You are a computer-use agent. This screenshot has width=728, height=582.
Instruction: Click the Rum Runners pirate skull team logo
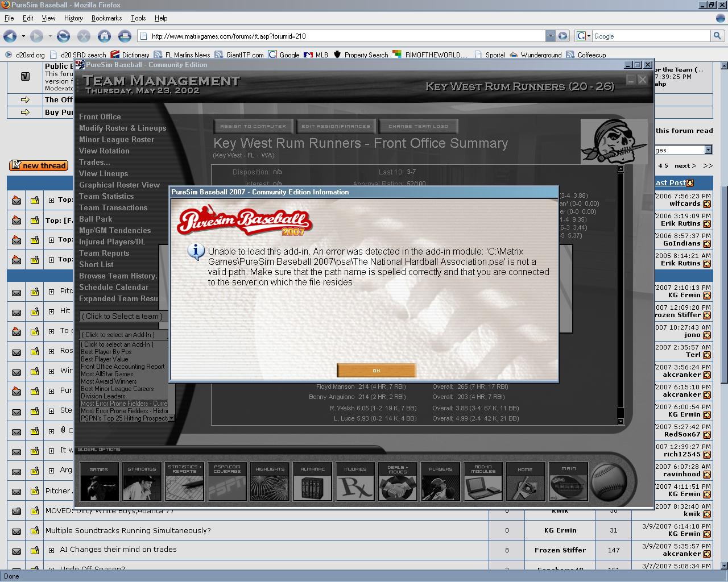[x=614, y=142]
